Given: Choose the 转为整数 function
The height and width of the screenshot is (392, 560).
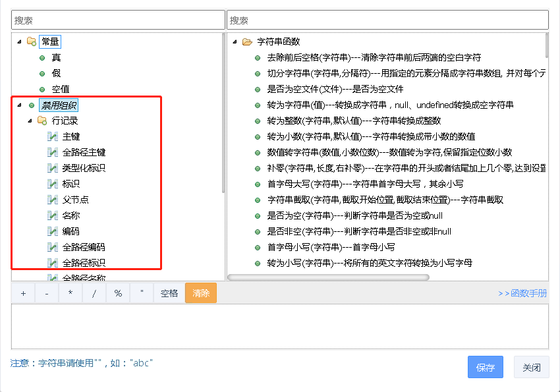Looking at the screenshot, I should tap(353, 121).
